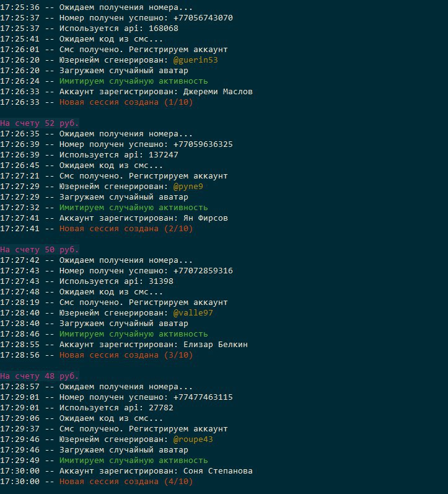Viewport: 448px width, 494px height.
Task: Select the username @pyne9
Action: [x=188, y=187]
